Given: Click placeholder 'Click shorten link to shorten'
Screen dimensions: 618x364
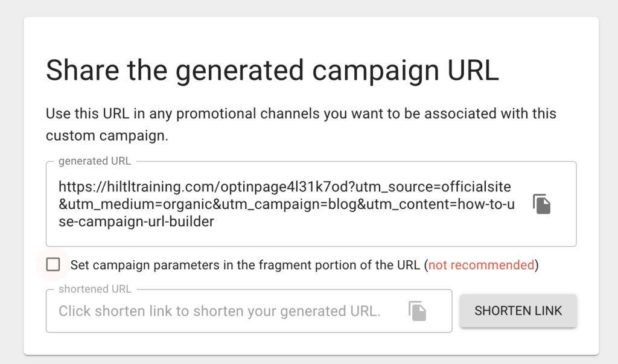Looking at the screenshot, I should coord(220,311).
